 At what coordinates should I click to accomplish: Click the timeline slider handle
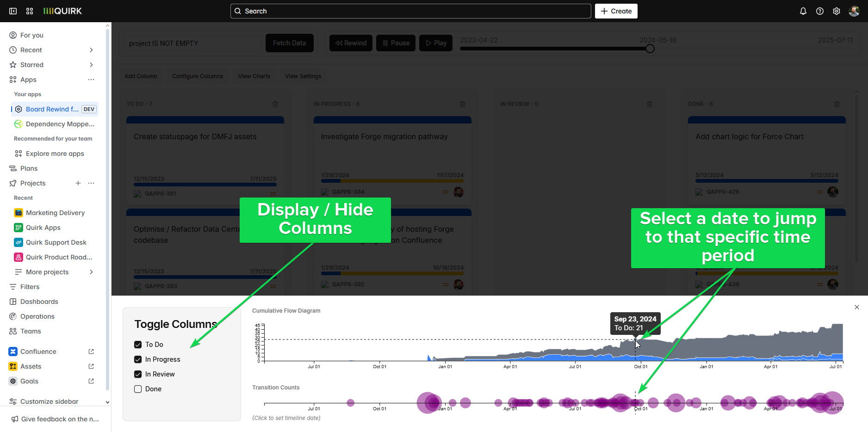point(650,49)
